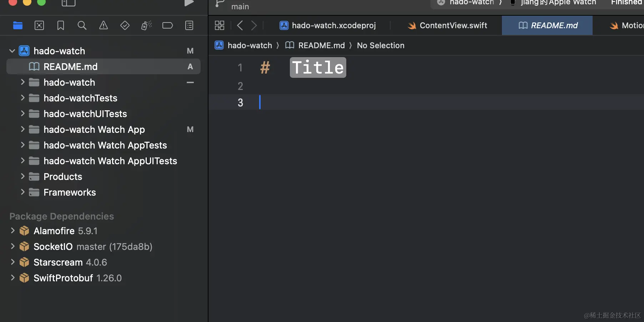644x322 pixels.
Task: Run the project with the play button
Action: click(189, 3)
